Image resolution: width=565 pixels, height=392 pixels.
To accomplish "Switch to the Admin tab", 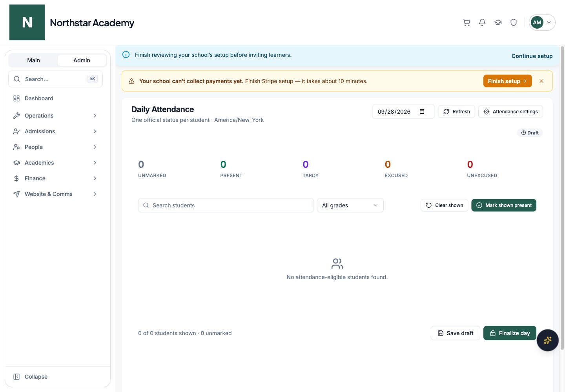I will 82,60.
